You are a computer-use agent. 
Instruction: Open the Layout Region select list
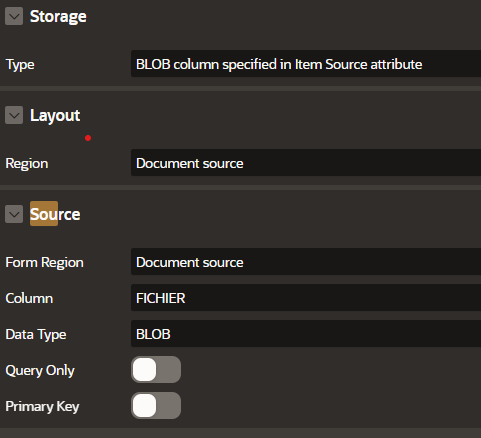[306, 163]
